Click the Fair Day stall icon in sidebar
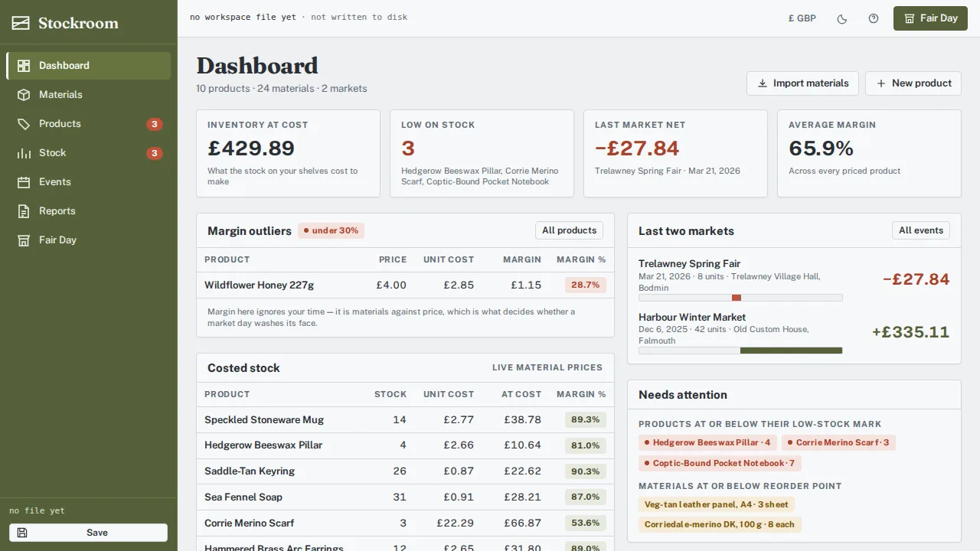 coord(24,240)
